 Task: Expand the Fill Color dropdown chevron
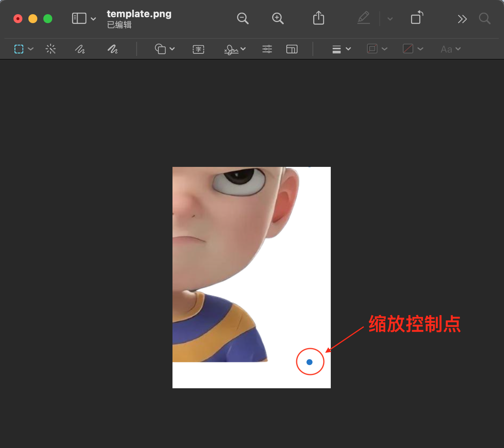coord(420,49)
